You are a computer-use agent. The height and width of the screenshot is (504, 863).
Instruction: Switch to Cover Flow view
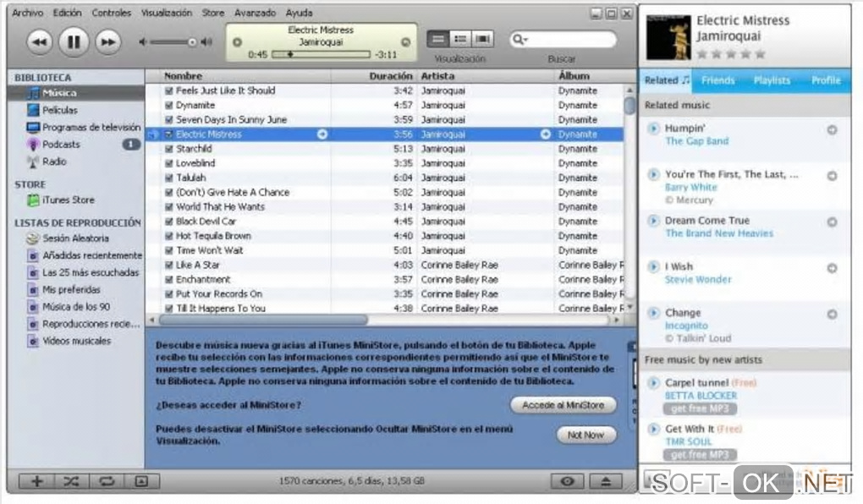(482, 39)
